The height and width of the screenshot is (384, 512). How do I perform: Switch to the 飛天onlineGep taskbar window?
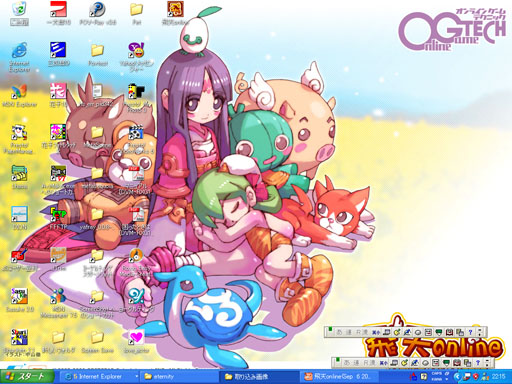coord(339,377)
